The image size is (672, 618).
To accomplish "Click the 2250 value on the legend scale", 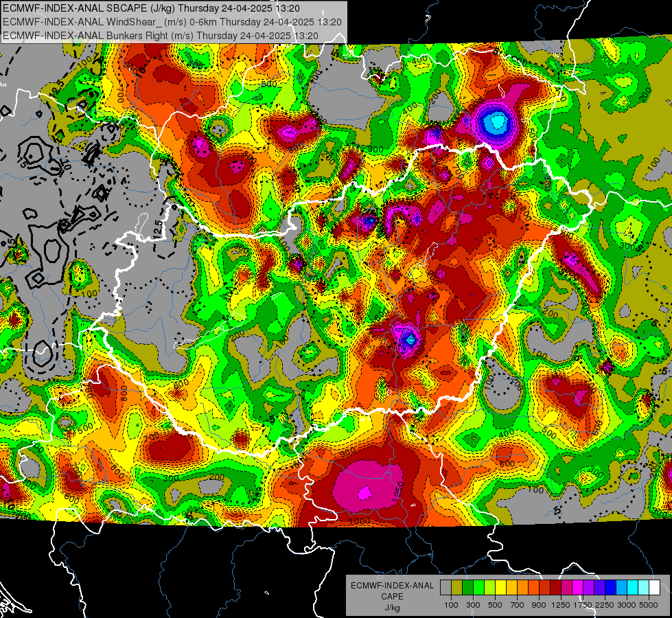I will pyautogui.click(x=605, y=605).
